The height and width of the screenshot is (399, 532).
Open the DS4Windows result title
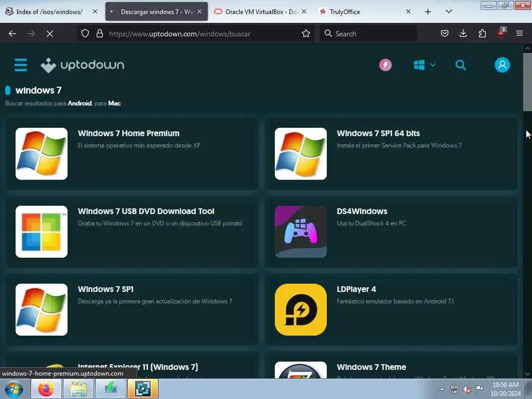point(362,211)
